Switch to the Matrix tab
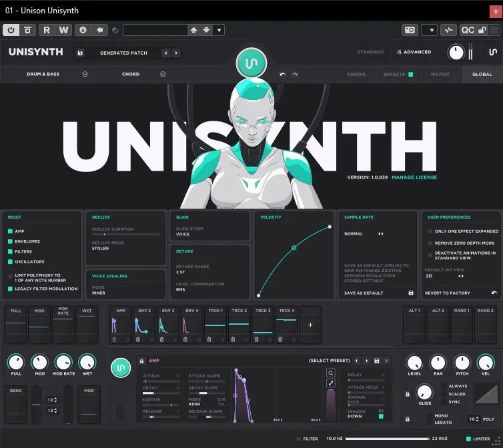Viewport: 503px width, 448px height. click(440, 75)
